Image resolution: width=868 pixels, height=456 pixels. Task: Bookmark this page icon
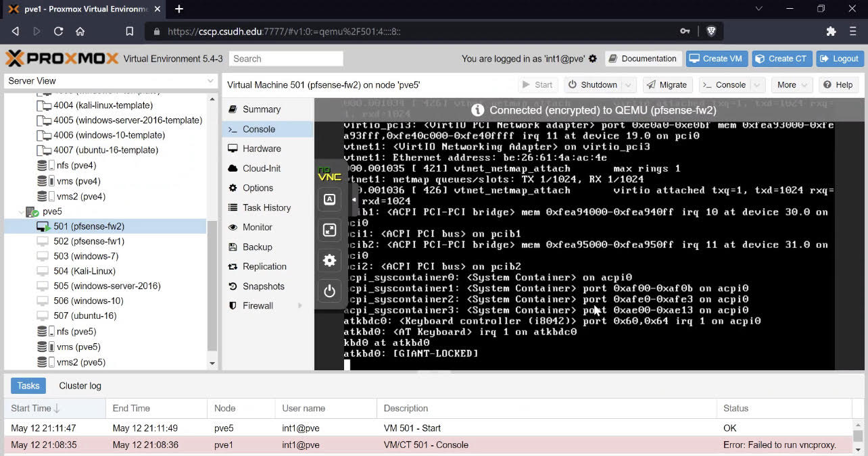(x=129, y=31)
